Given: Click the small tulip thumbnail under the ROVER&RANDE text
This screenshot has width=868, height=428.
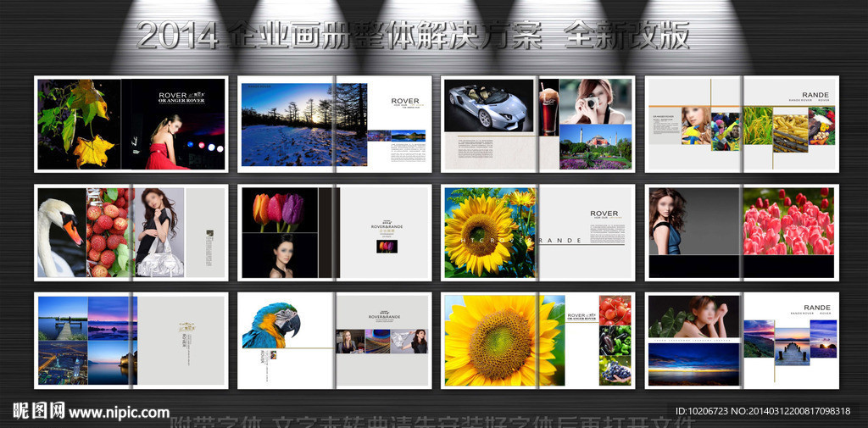Looking at the screenshot, I should point(387,247).
